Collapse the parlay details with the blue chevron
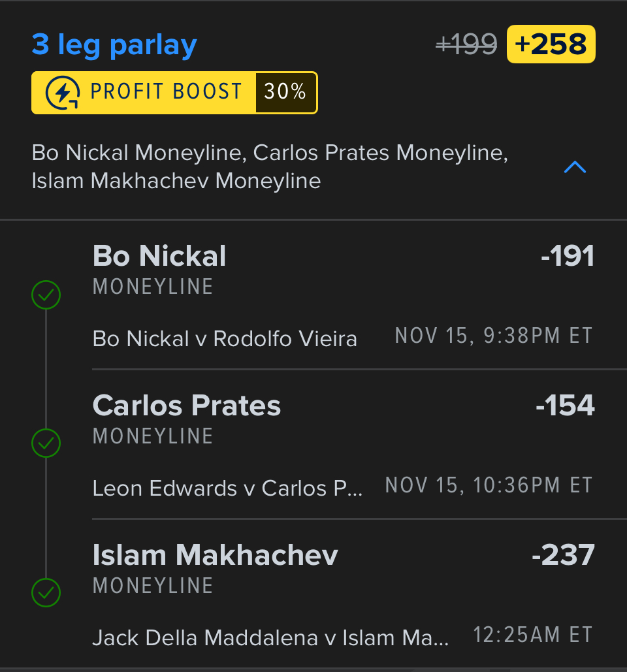 pyautogui.click(x=575, y=168)
